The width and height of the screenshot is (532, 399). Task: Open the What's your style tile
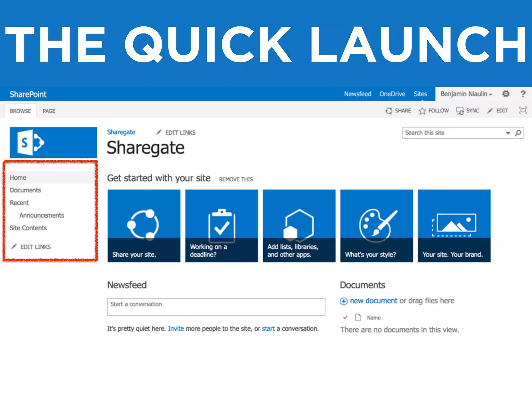point(377,226)
